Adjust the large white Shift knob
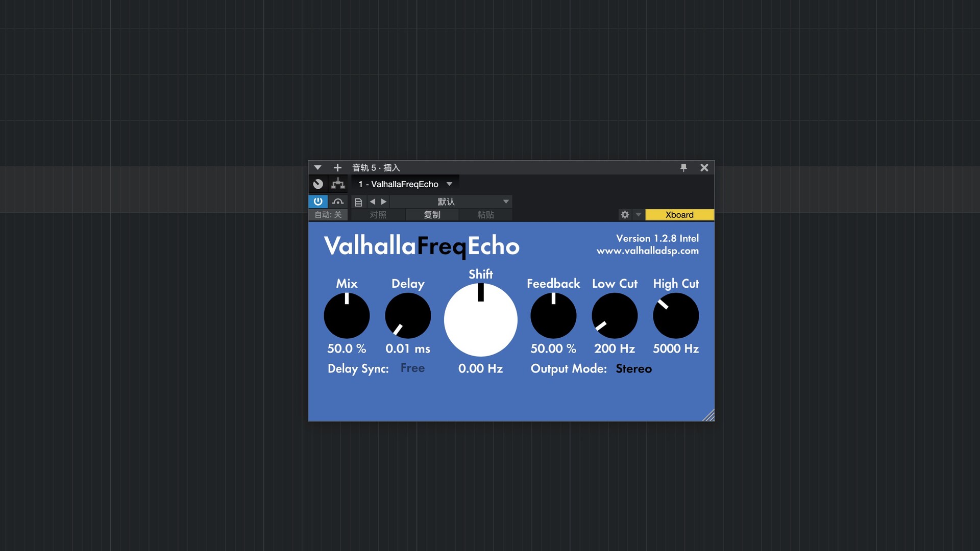Viewport: 980px width, 551px height. coord(481,320)
